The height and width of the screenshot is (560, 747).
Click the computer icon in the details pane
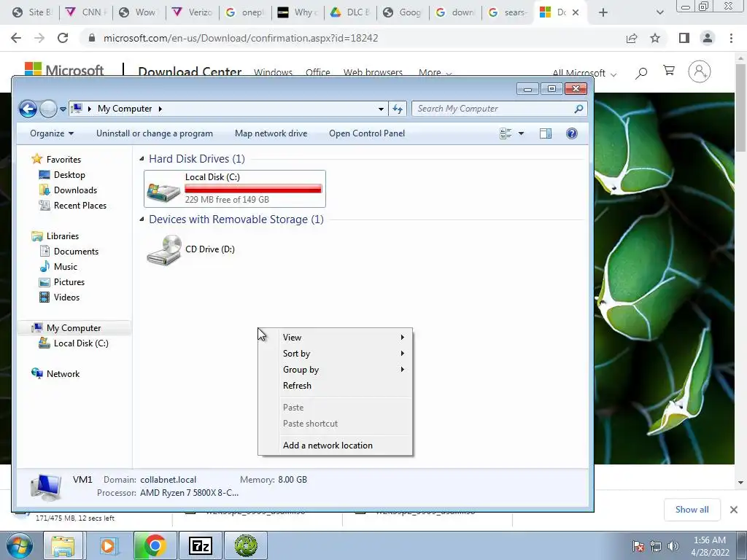[45, 487]
